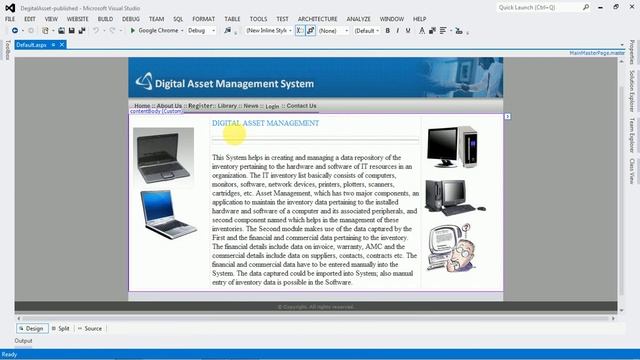Viewport: 640px width, 360px height.
Task: Open the FORMAT menu
Action: (x=204, y=19)
